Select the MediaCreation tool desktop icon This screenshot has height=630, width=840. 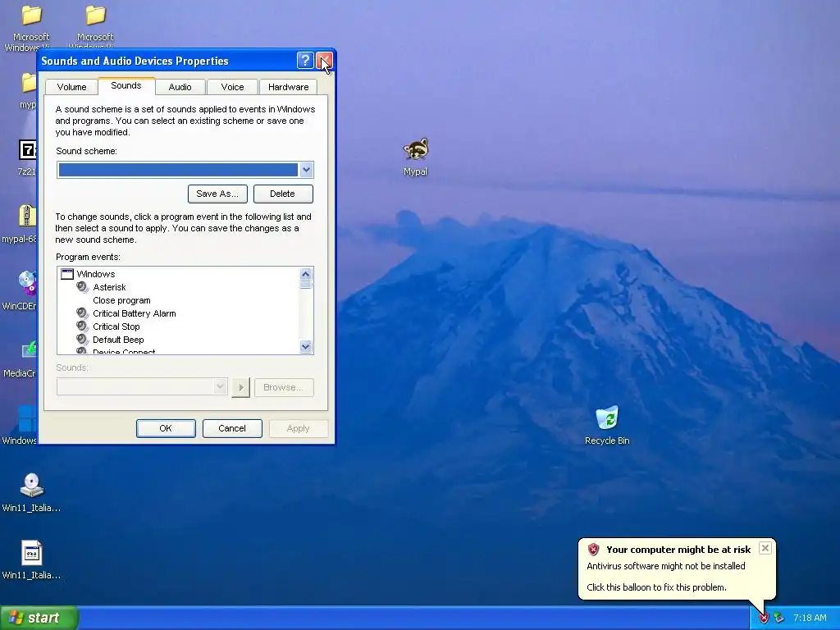29,349
